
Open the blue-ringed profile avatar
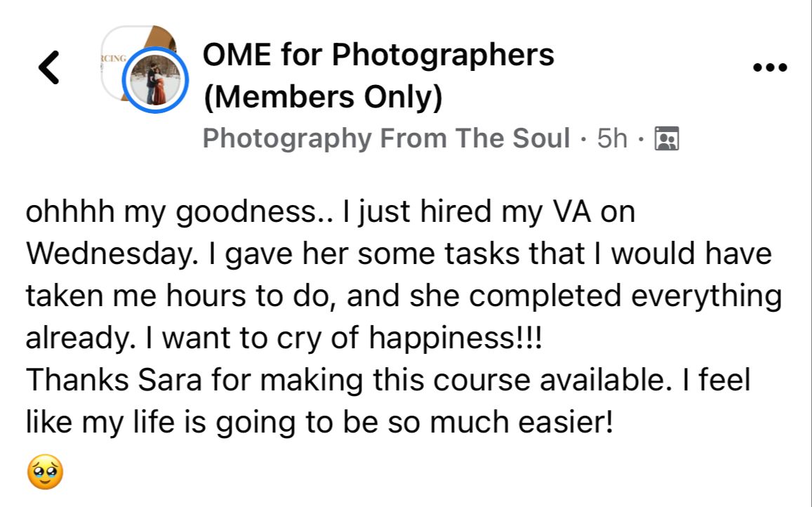154,81
